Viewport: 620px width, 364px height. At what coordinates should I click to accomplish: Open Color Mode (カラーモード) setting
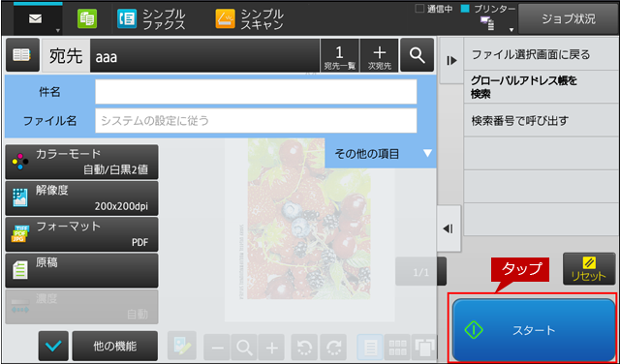(x=81, y=162)
